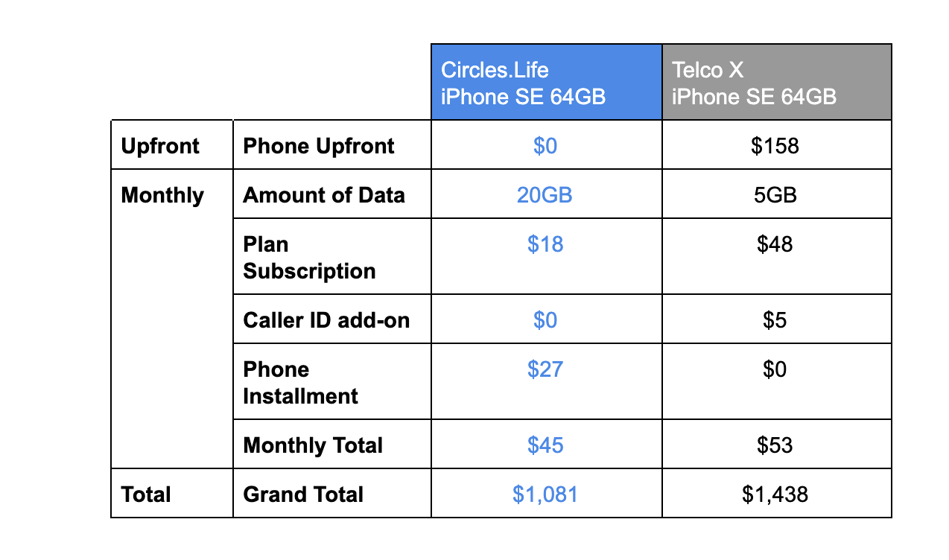Viewport: 949px width, 560px height.
Task: Select the $18 plan subscription value
Action: (x=545, y=244)
